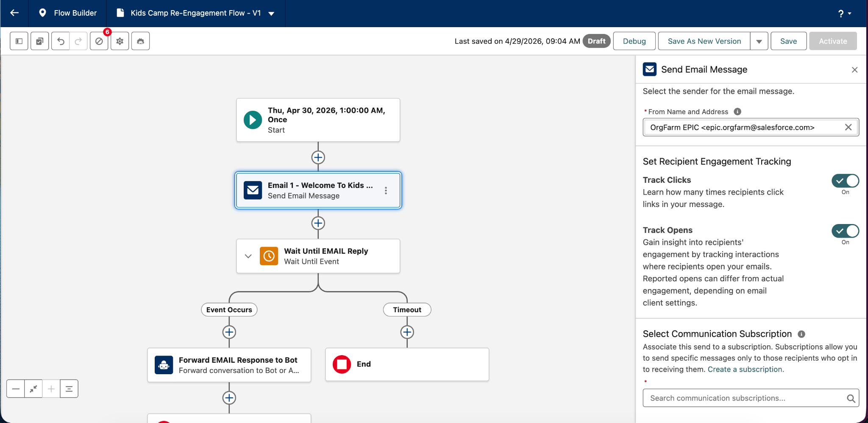This screenshot has height=423, width=868.
Task: Open the three-dot menu on Email 1 node
Action: pos(386,190)
